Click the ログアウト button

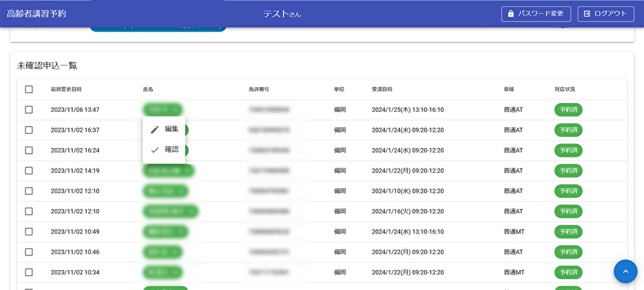click(x=606, y=14)
